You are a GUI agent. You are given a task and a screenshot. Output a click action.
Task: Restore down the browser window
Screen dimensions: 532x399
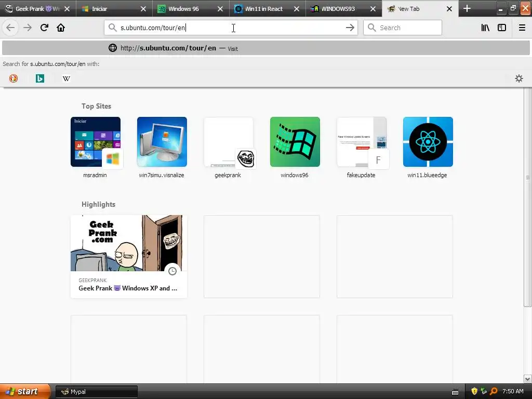pos(513,8)
